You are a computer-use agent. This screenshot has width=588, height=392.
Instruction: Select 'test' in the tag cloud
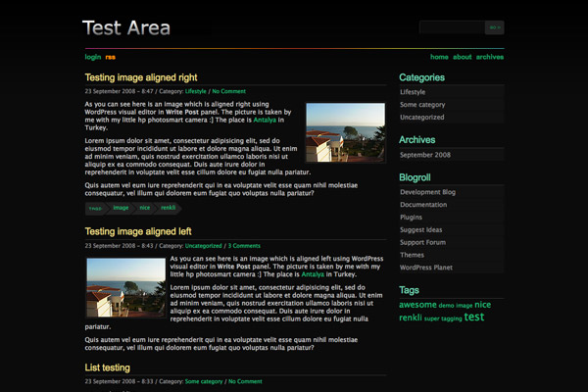[474, 317]
